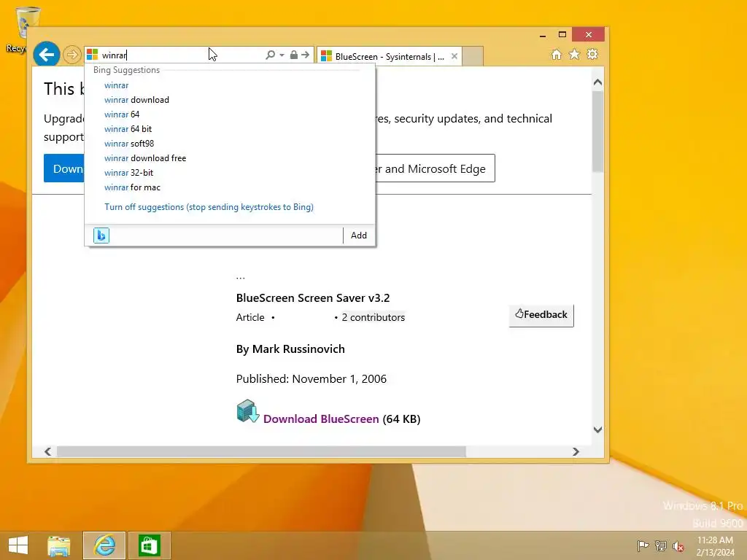Click 'BlueScreen Screen Saver v3.2' heading
The width and height of the screenshot is (747, 560).
[313, 298]
